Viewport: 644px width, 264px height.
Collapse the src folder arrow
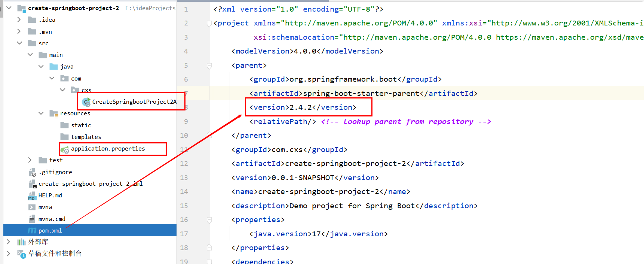coord(19,43)
